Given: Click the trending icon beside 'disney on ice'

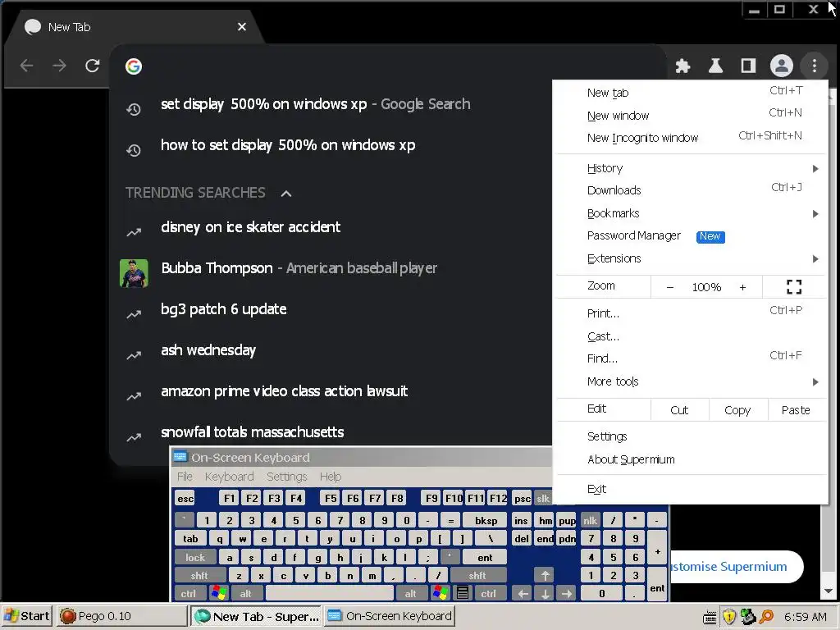Looking at the screenshot, I should pos(134,232).
